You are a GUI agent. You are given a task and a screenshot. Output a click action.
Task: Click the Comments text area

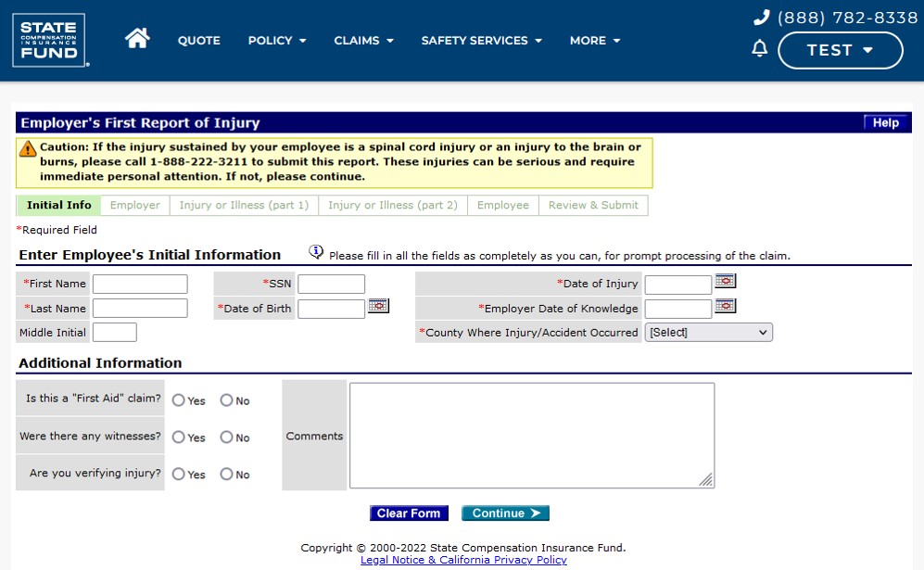click(531, 435)
